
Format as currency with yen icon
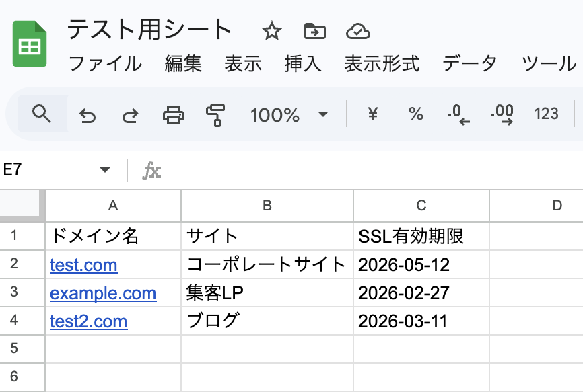pos(372,114)
